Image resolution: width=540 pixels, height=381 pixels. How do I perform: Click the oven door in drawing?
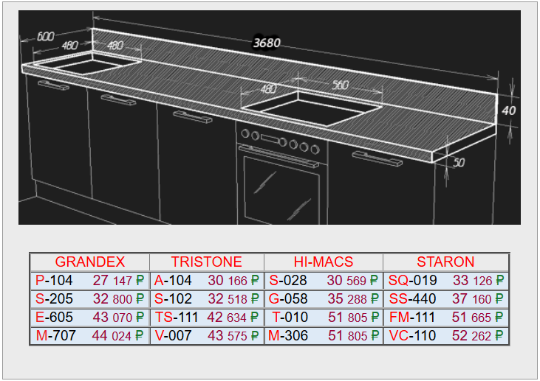pos(281,190)
